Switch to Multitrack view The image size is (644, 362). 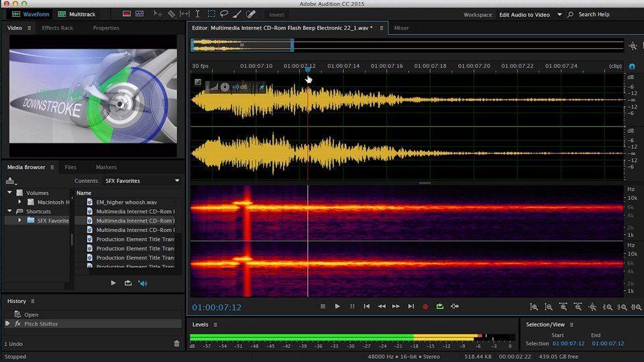click(76, 14)
